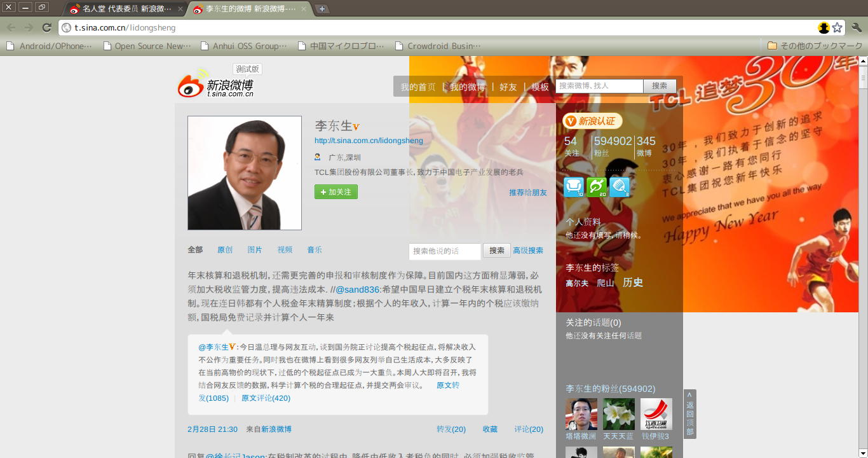Click the 推荐给朋友 link
This screenshot has height=458, width=868.
(528, 193)
